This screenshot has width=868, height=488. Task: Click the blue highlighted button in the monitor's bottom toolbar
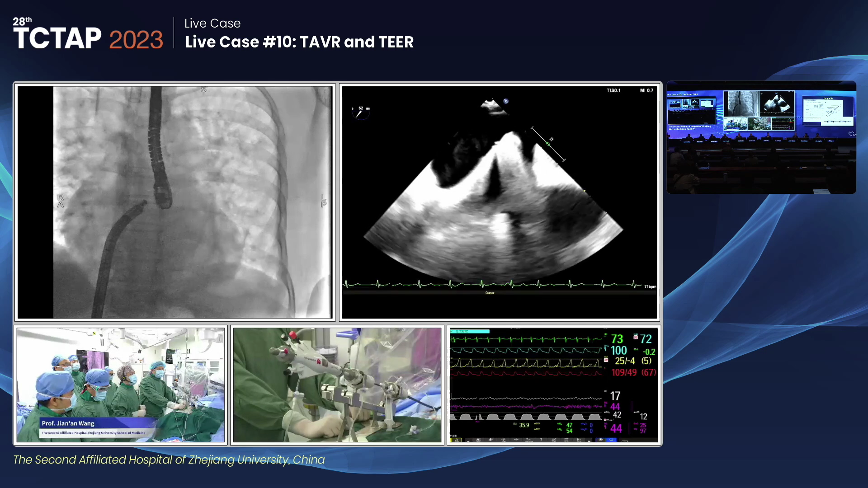tap(611, 440)
